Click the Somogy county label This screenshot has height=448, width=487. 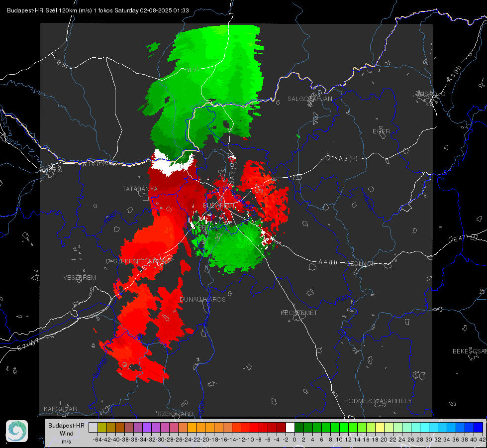tap(100, 367)
